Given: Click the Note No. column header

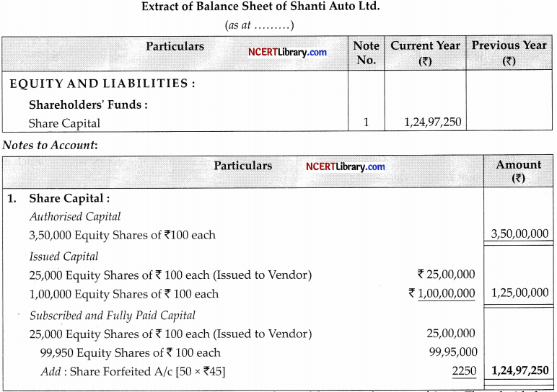Looking at the screenshot, I should (367, 53).
